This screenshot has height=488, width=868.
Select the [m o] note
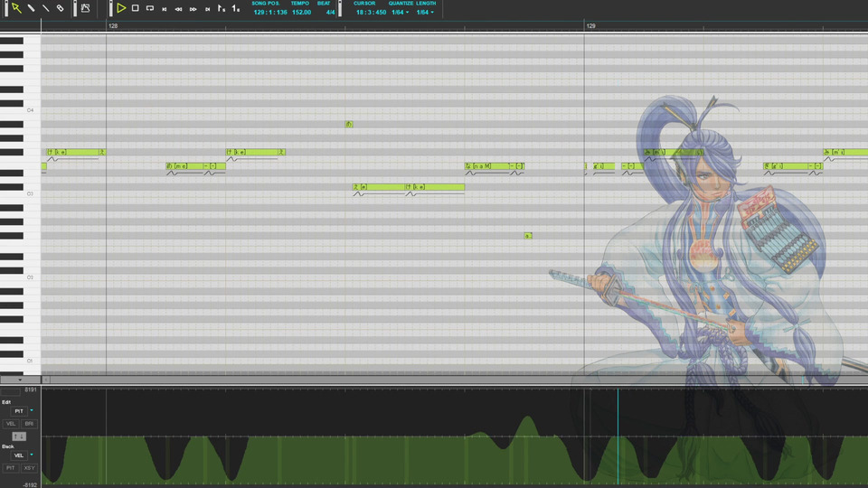click(x=184, y=166)
